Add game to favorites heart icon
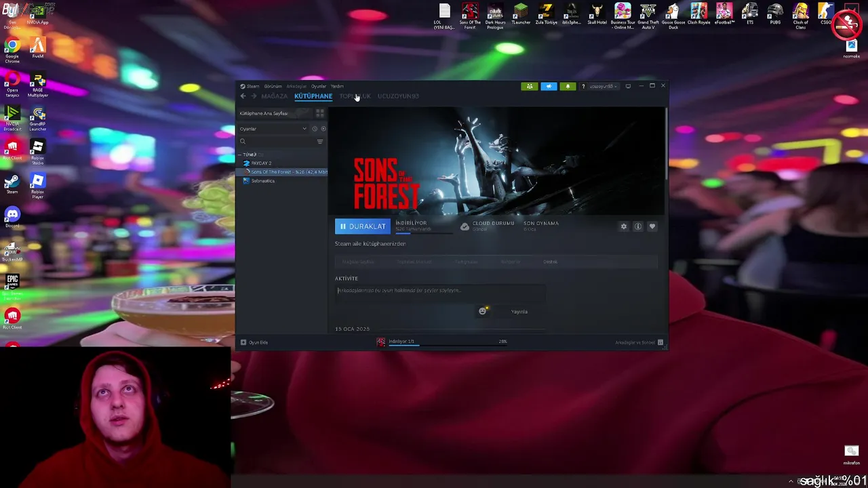The height and width of the screenshot is (488, 868). (x=652, y=226)
